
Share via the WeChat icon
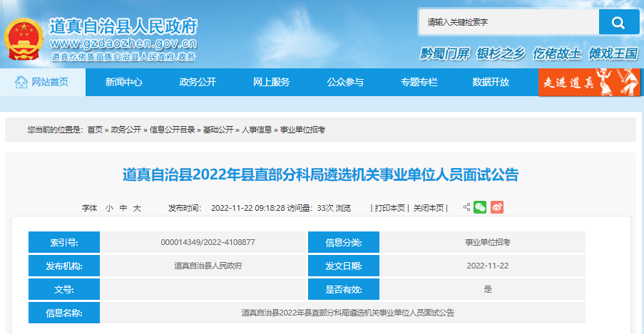480,207
